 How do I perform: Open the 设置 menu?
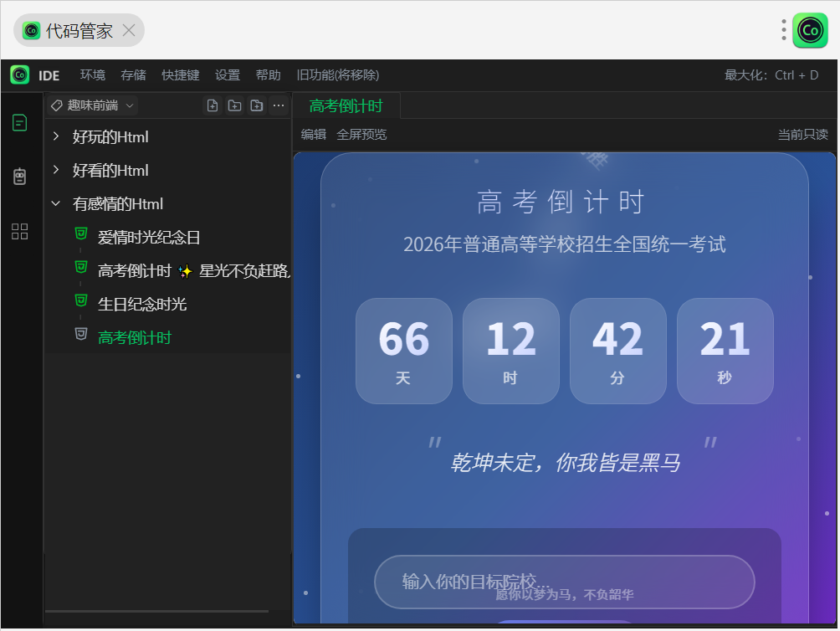(x=228, y=75)
